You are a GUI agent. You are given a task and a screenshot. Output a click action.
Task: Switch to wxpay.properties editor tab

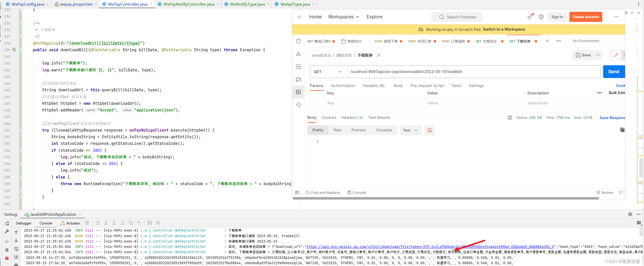(76, 4)
